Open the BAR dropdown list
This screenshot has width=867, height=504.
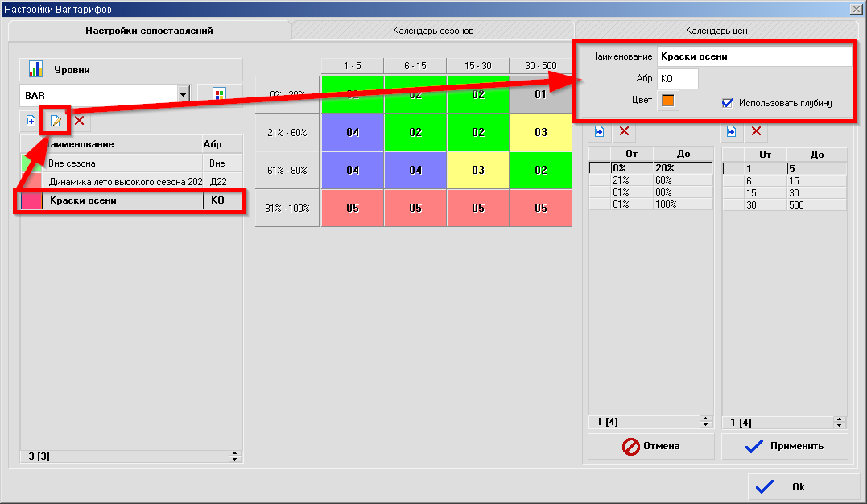[x=183, y=95]
